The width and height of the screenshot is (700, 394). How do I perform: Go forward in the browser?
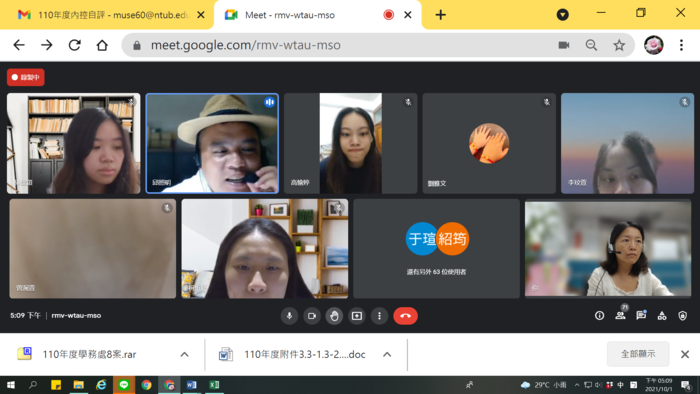pos(46,45)
